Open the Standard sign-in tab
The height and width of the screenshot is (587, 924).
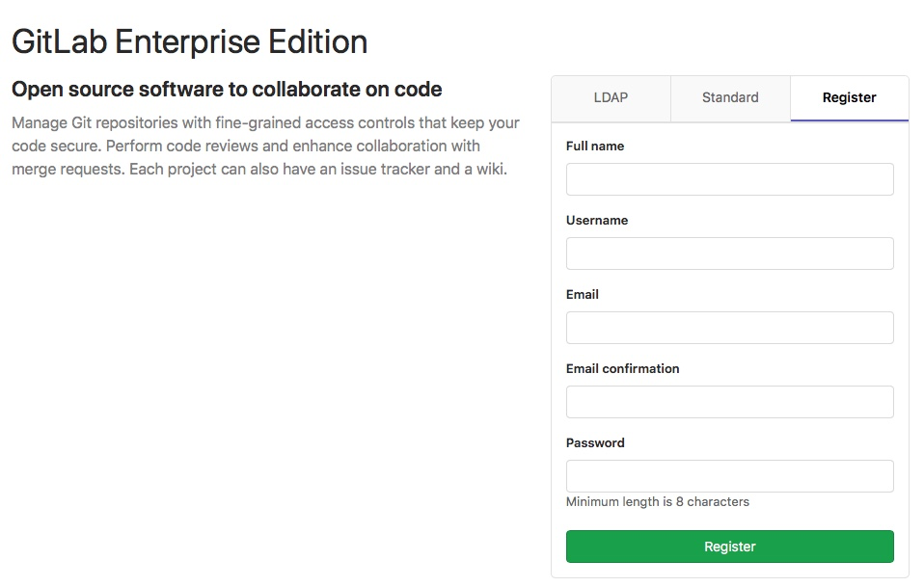click(730, 98)
